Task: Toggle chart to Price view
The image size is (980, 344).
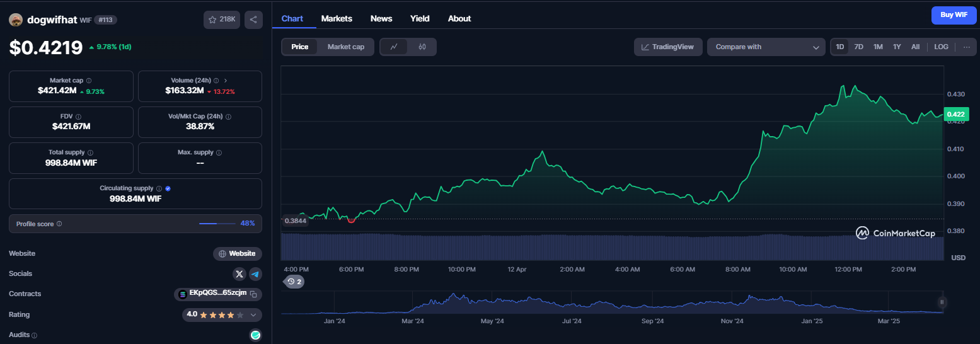Action: (x=300, y=47)
